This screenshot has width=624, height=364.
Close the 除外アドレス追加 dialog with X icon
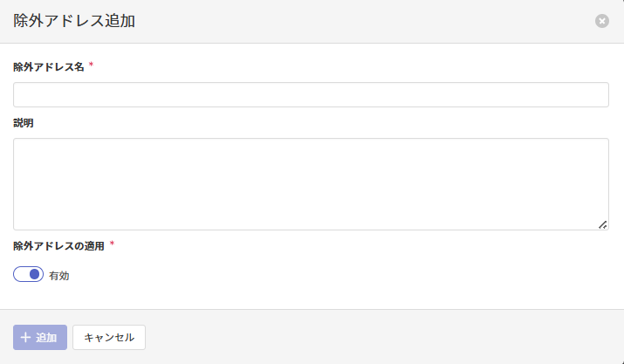pos(602,21)
